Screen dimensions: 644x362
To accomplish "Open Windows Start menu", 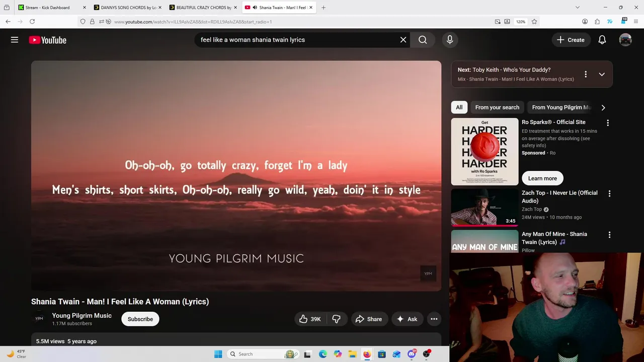I will [x=218, y=354].
